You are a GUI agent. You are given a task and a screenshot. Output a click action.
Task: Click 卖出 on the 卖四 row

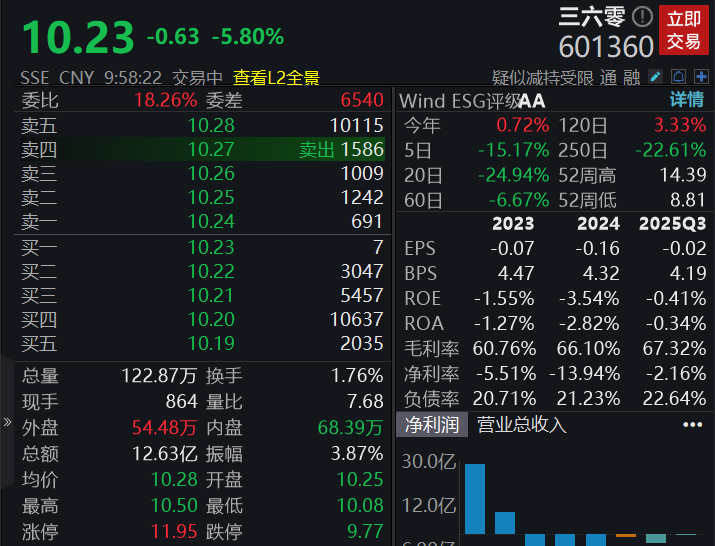(x=316, y=149)
